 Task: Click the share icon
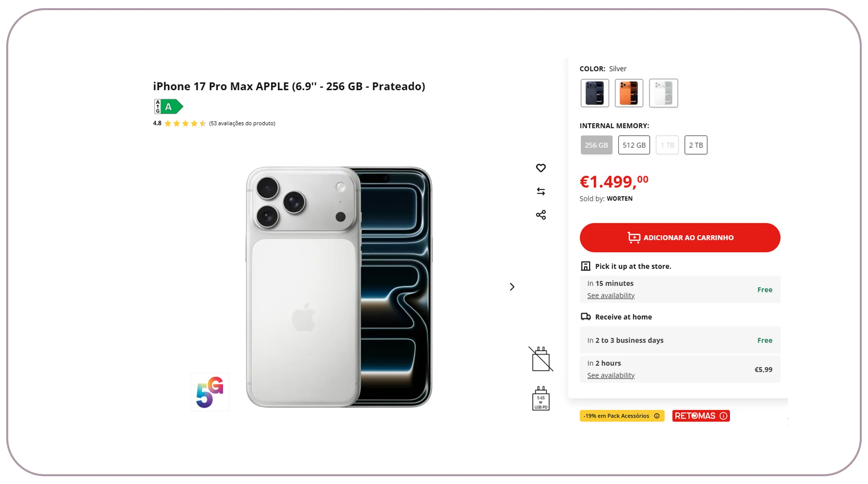(x=541, y=215)
